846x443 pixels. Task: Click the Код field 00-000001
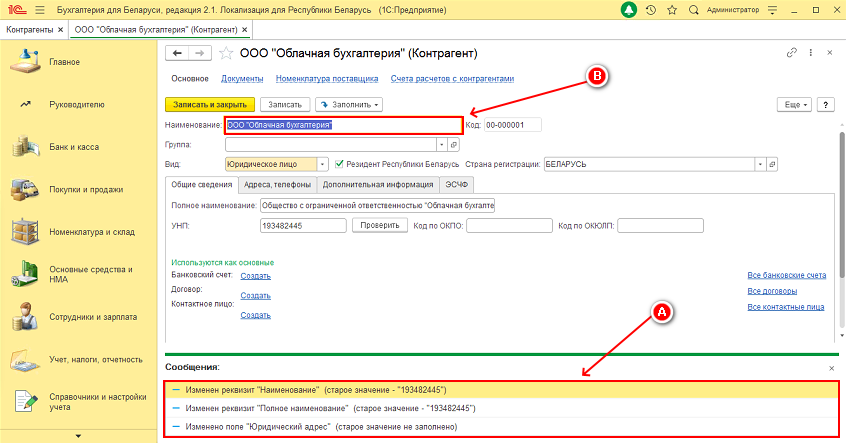click(513, 125)
